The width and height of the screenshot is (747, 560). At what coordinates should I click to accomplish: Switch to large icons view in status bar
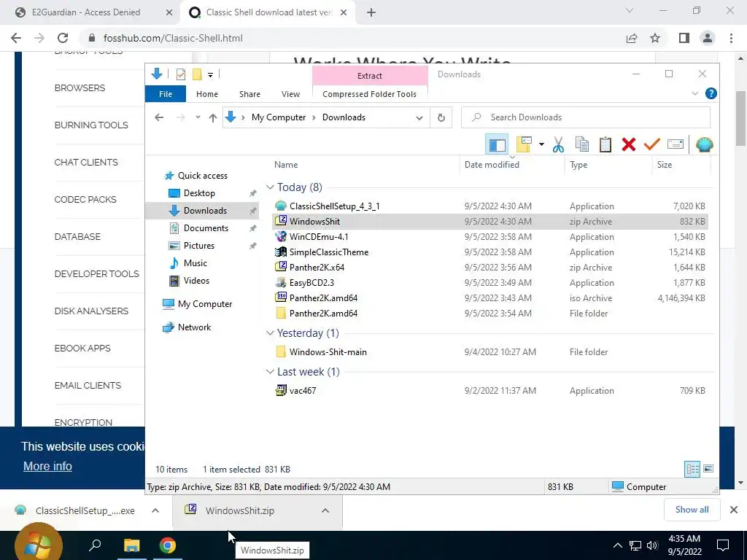click(x=708, y=469)
